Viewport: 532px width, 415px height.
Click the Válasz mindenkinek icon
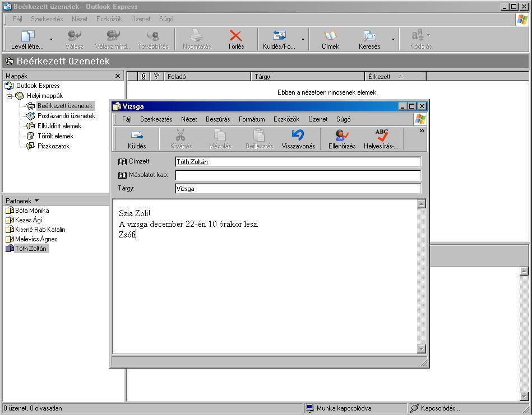pyautogui.click(x=113, y=36)
